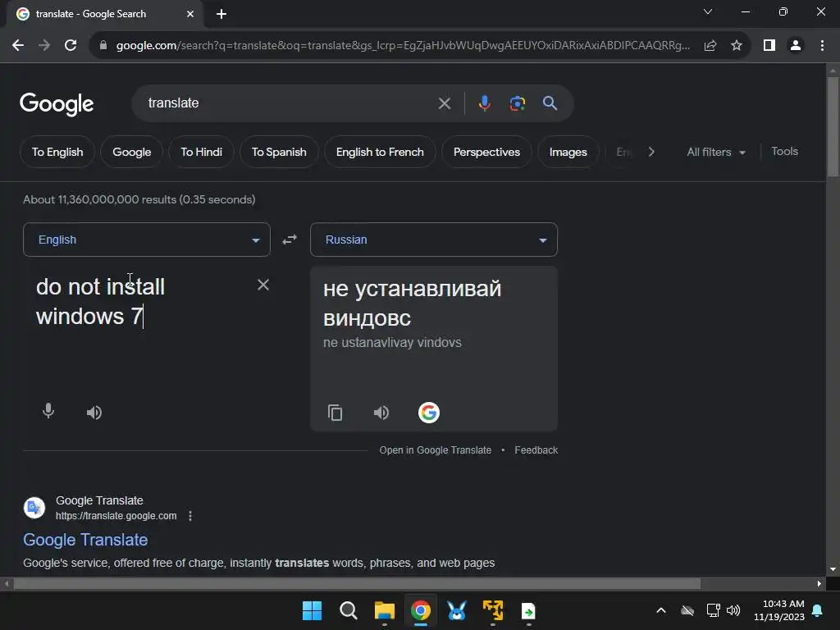
Task: Clear the search box with the X icon
Action: pyautogui.click(x=445, y=103)
